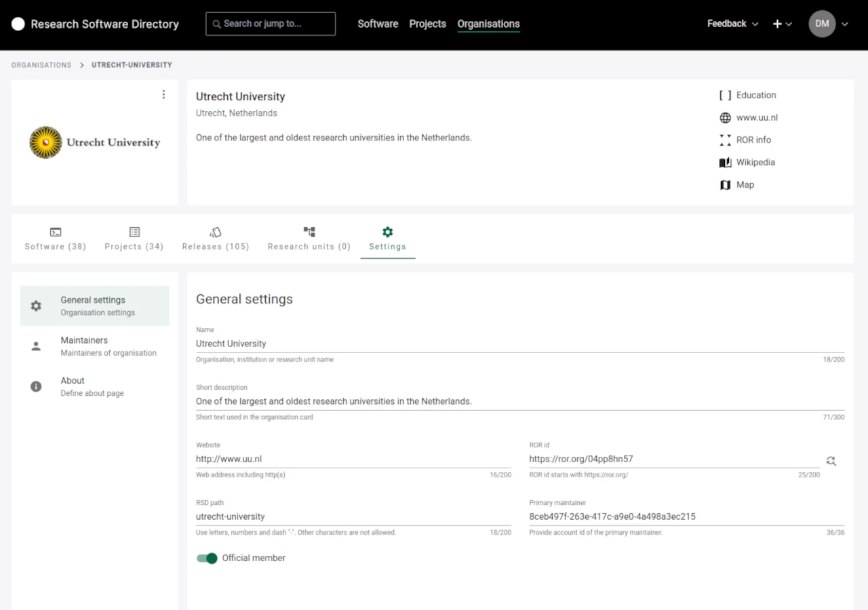Toggle the Official member switch
Image resolution: width=868 pixels, height=610 pixels.
click(x=207, y=558)
